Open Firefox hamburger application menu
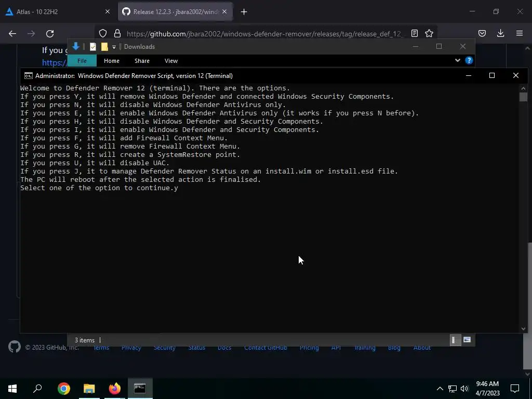 coord(520,33)
